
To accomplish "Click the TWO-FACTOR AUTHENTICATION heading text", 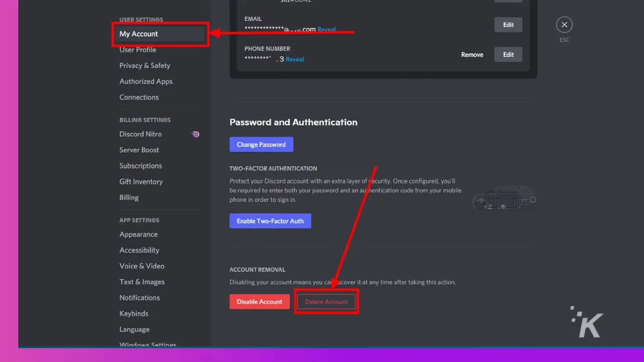I will (273, 169).
